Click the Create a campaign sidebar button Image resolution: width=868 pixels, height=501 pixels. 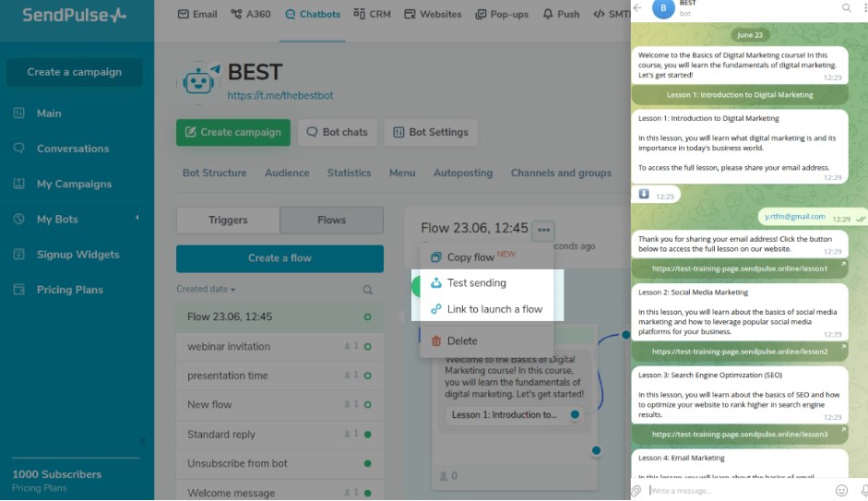point(74,72)
